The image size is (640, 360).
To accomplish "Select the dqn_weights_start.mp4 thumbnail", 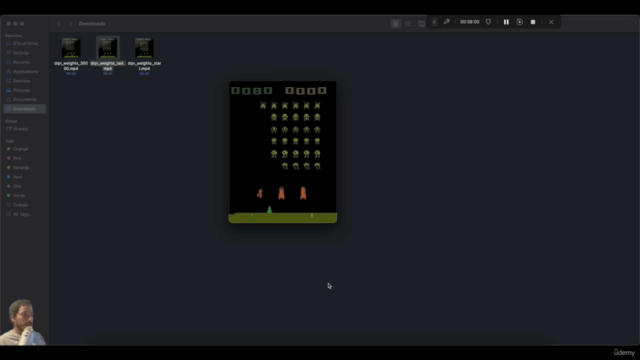I will click(144, 48).
